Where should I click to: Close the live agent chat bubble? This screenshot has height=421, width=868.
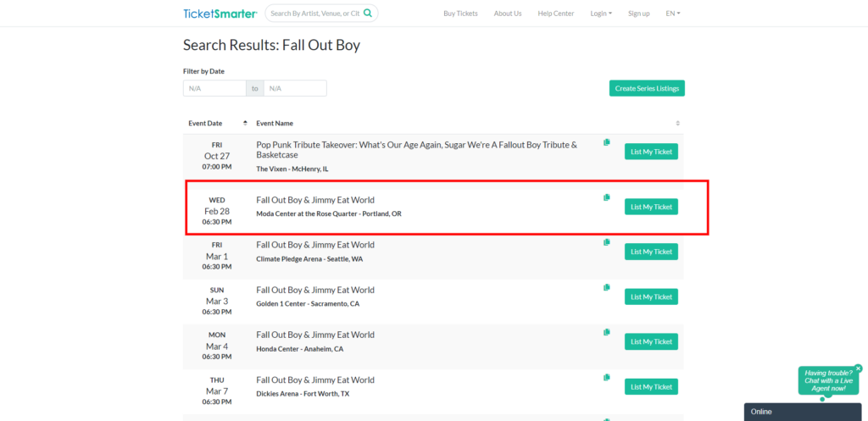tap(858, 368)
